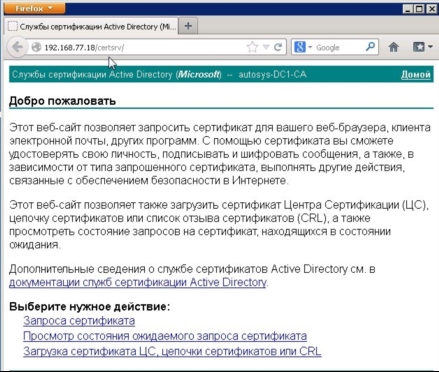Open документации служб сертификации Active Directory link

click(x=138, y=282)
